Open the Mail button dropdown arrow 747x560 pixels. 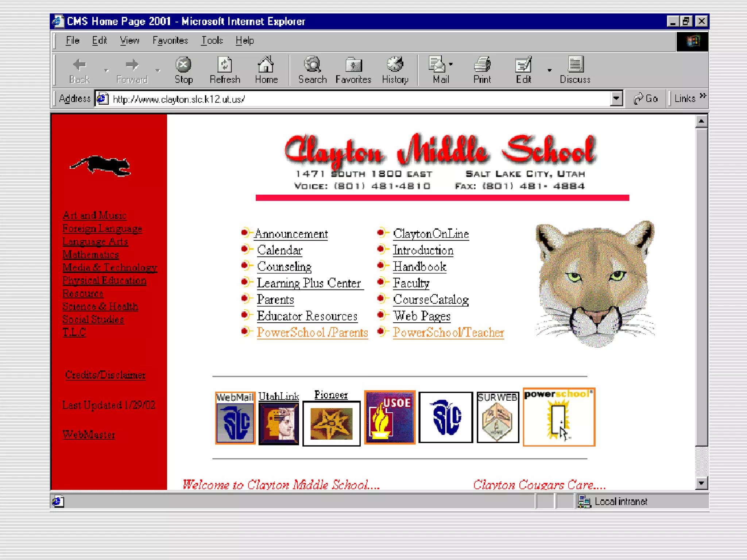coord(451,64)
